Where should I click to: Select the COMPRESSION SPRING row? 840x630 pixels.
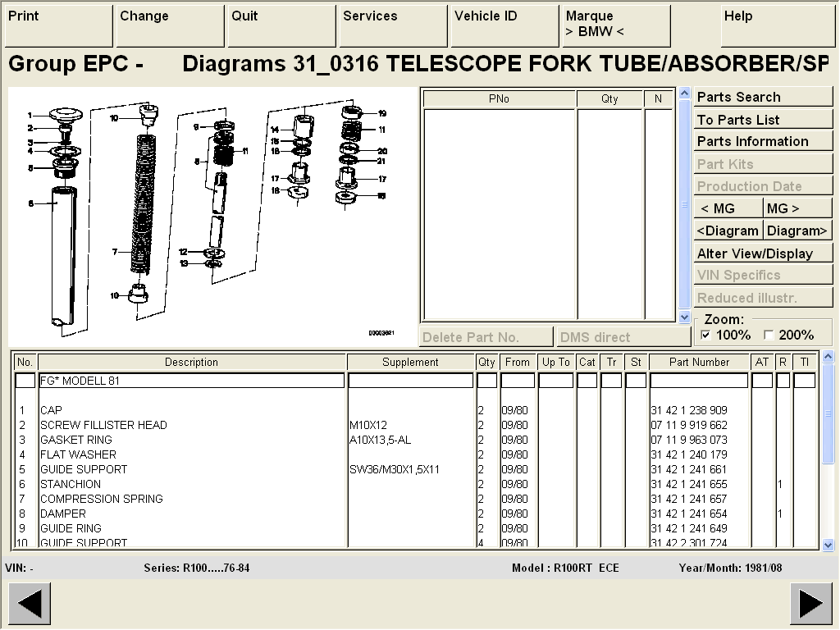click(416, 499)
